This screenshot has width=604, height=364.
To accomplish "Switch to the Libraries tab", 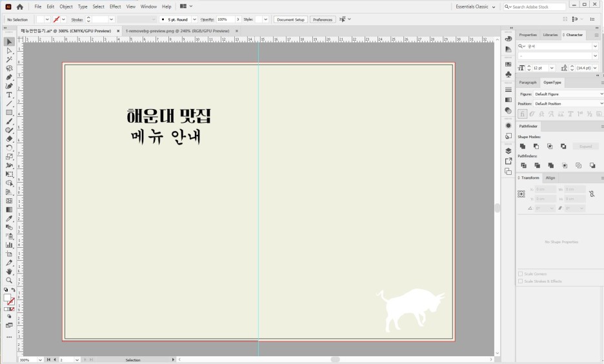I will click(x=550, y=35).
